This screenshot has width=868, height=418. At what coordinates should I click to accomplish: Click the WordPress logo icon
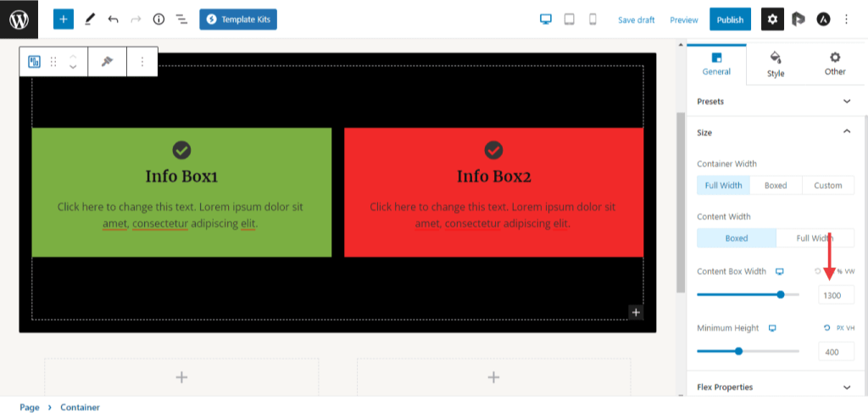pyautogui.click(x=19, y=19)
